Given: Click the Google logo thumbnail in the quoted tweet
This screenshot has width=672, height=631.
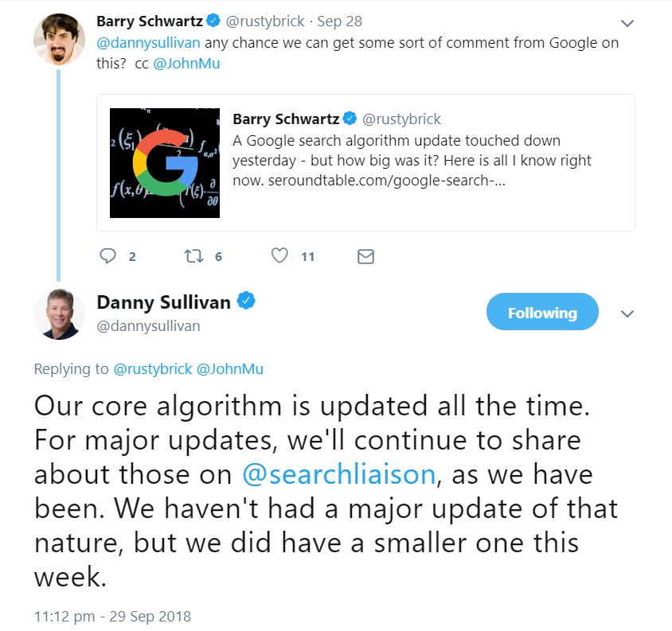Looking at the screenshot, I should click(x=164, y=162).
